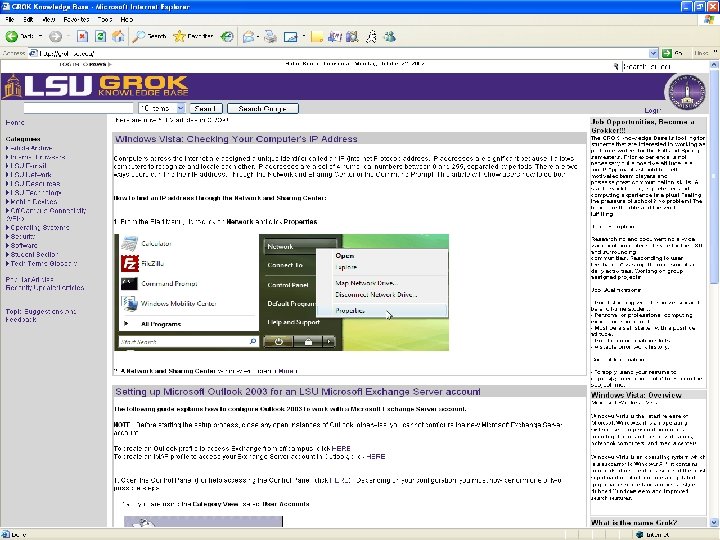Go to the Home sidebar link
The height and width of the screenshot is (540, 720).
[x=15, y=123]
